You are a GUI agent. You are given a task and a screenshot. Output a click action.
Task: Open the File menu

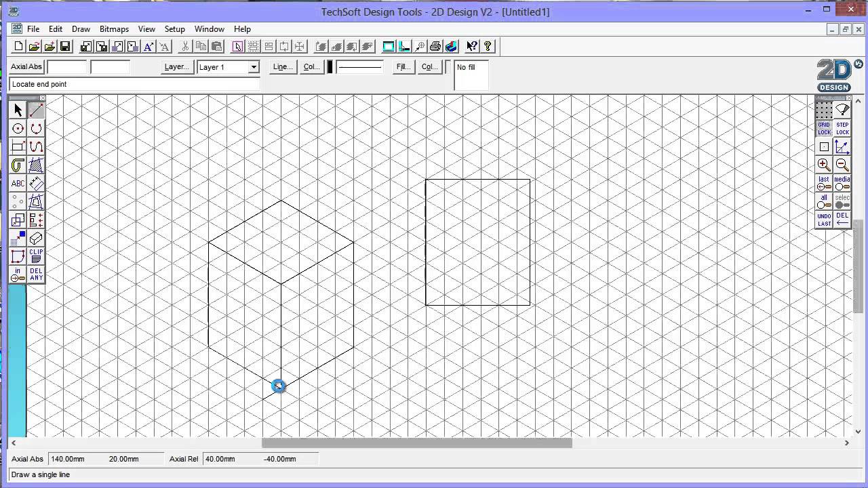click(x=33, y=29)
